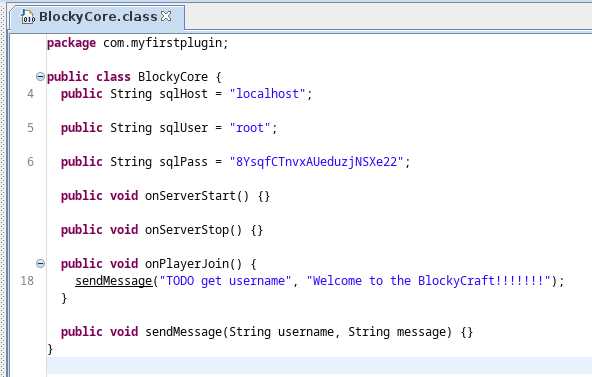Select the BlockyCore.class tab
The width and height of the screenshot is (592, 377).
point(97,17)
